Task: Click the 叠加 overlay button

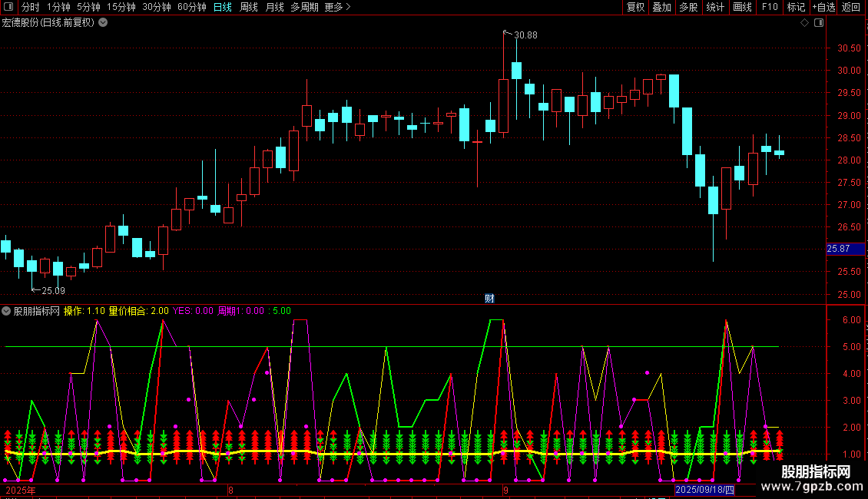Action: click(662, 7)
